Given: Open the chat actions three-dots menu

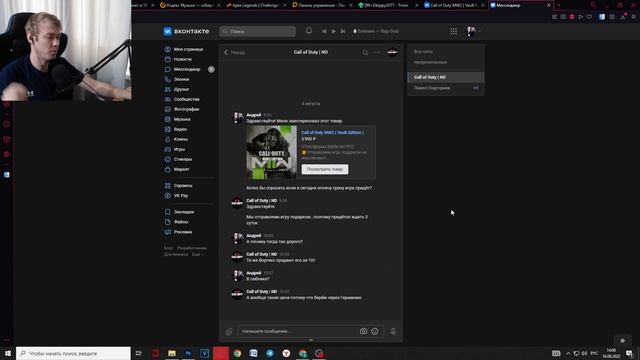Looking at the screenshot, I should pyautogui.click(x=377, y=52).
